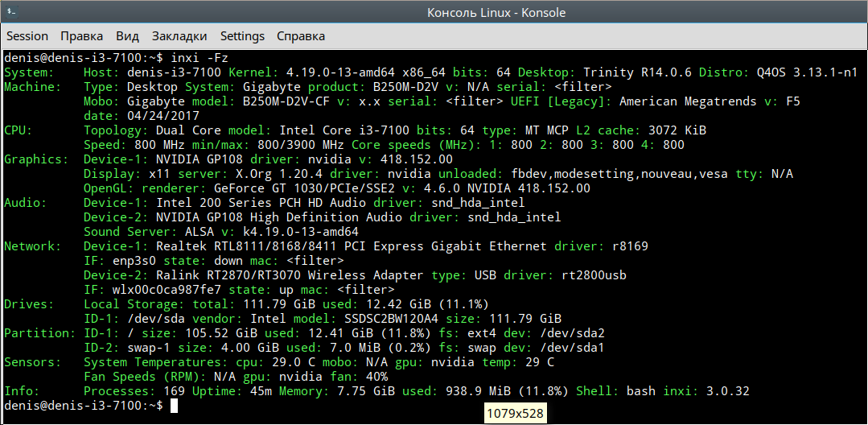The width and height of the screenshot is (868, 425).
Task: Click 'wlx00c0ca987fe7' interface name
Action: (x=167, y=289)
